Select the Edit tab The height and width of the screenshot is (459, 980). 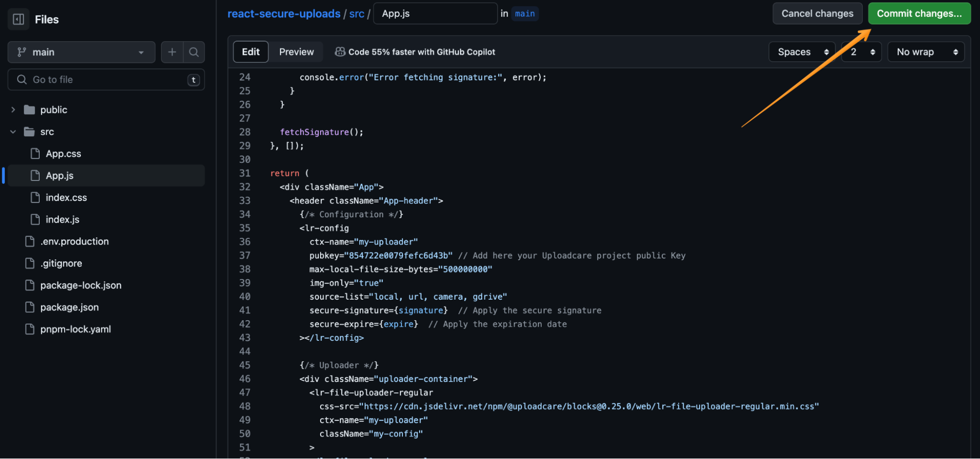(251, 51)
